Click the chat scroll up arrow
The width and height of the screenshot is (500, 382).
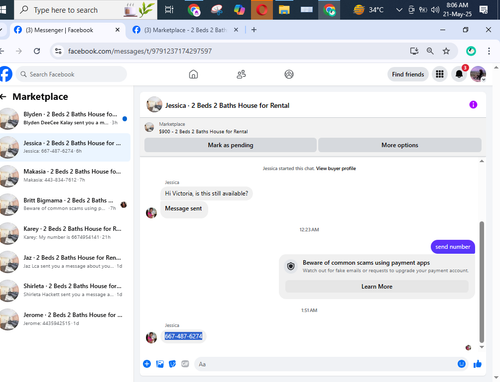[482, 161]
